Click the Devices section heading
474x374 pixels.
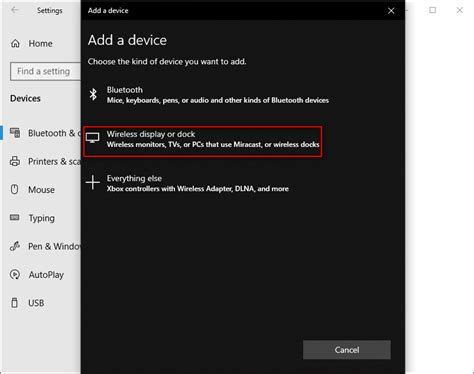25,99
